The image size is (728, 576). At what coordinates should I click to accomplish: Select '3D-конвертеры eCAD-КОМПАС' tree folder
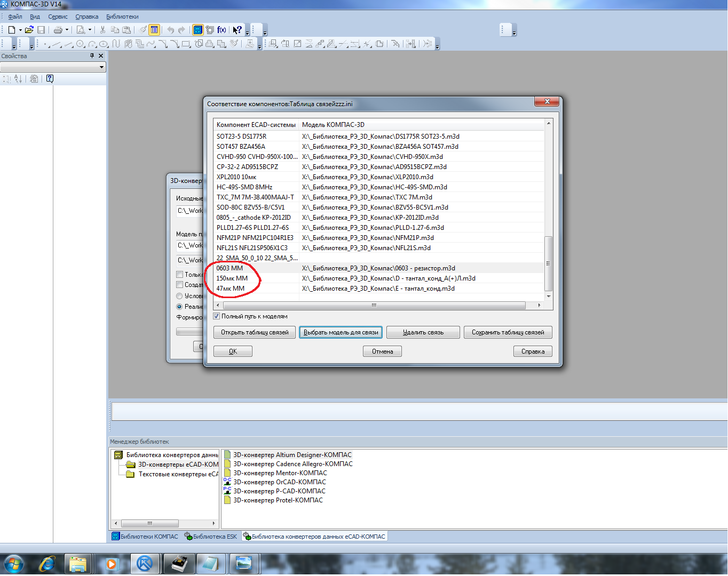pyautogui.click(x=178, y=465)
